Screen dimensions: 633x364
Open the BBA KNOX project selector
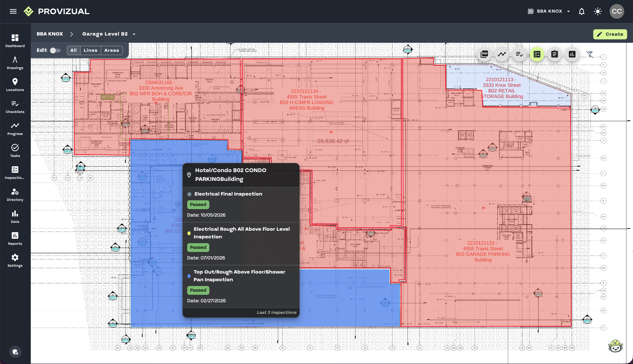coord(549,11)
